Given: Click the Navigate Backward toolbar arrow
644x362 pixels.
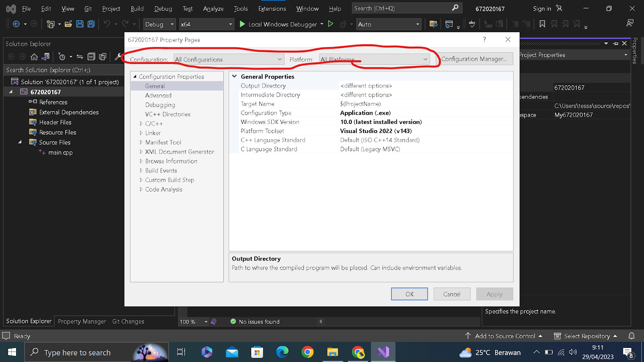Looking at the screenshot, I should pos(16,24).
